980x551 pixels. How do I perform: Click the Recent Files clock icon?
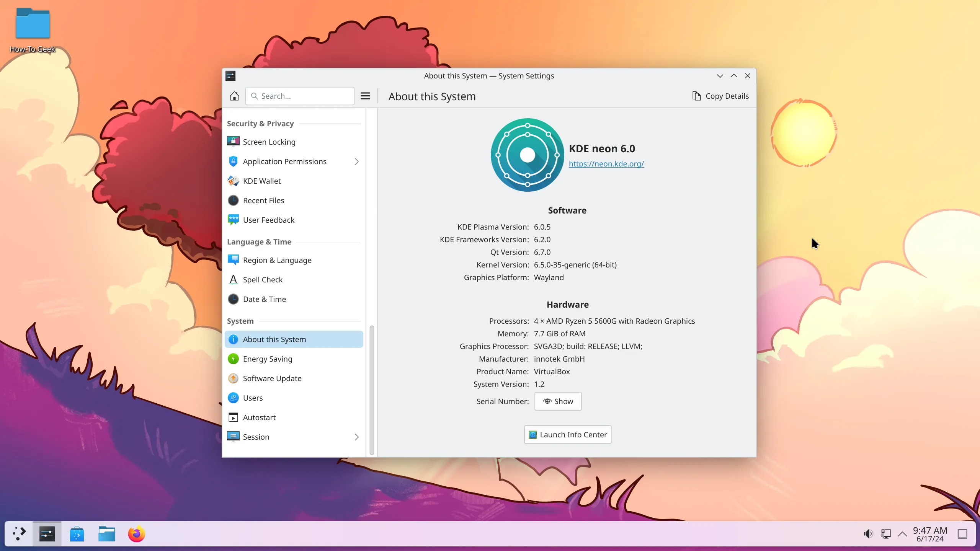tap(233, 200)
